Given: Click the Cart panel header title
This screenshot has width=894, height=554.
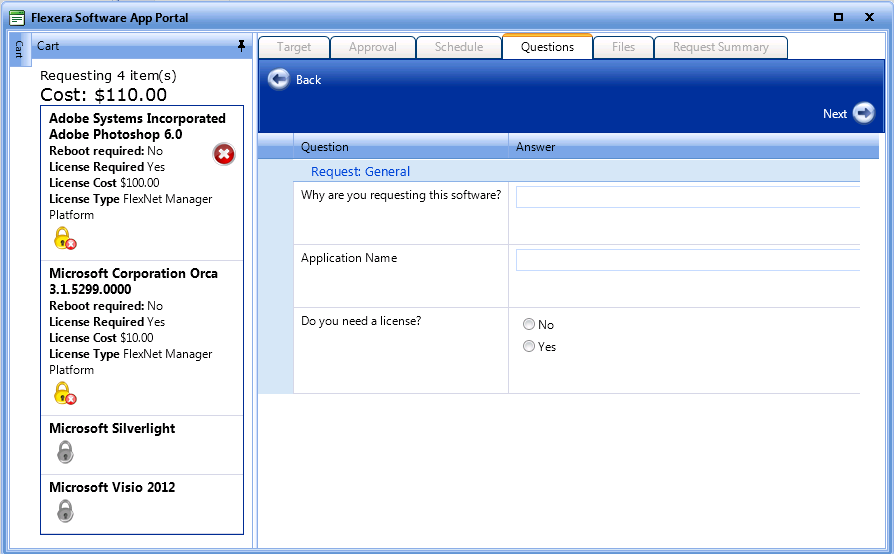Looking at the screenshot, I should pos(48,46).
